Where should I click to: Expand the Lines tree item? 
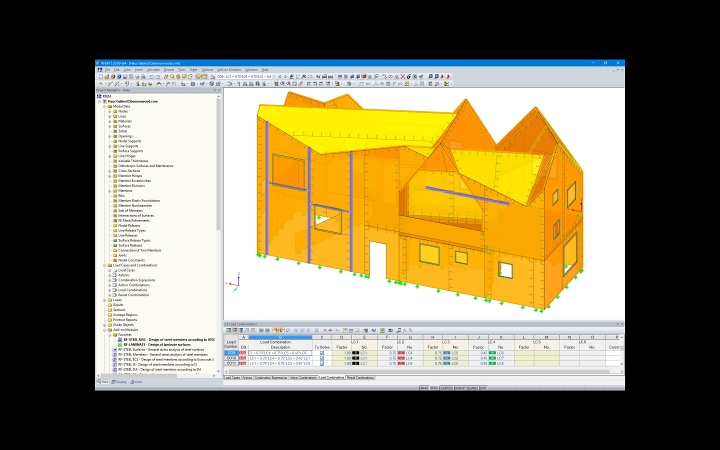[x=110, y=117]
